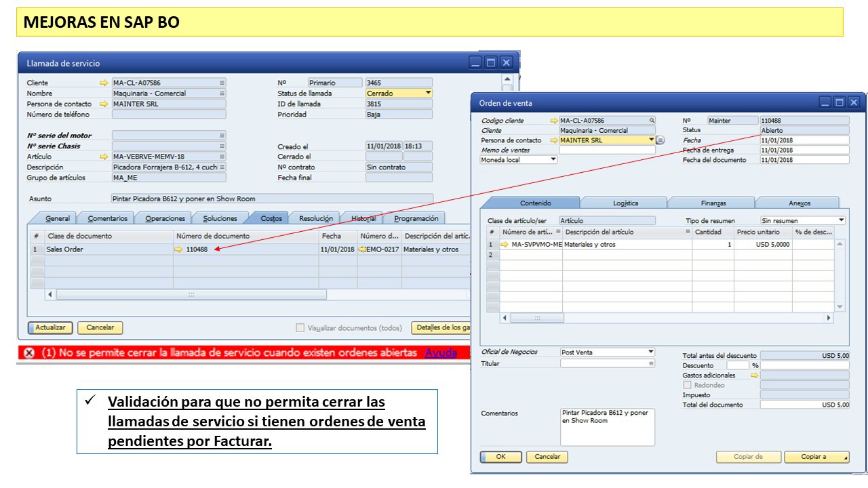Click the 'Materiales y otros' cell in Orden de venta
The image size is (868, 488).
click(x=627, y=244)
